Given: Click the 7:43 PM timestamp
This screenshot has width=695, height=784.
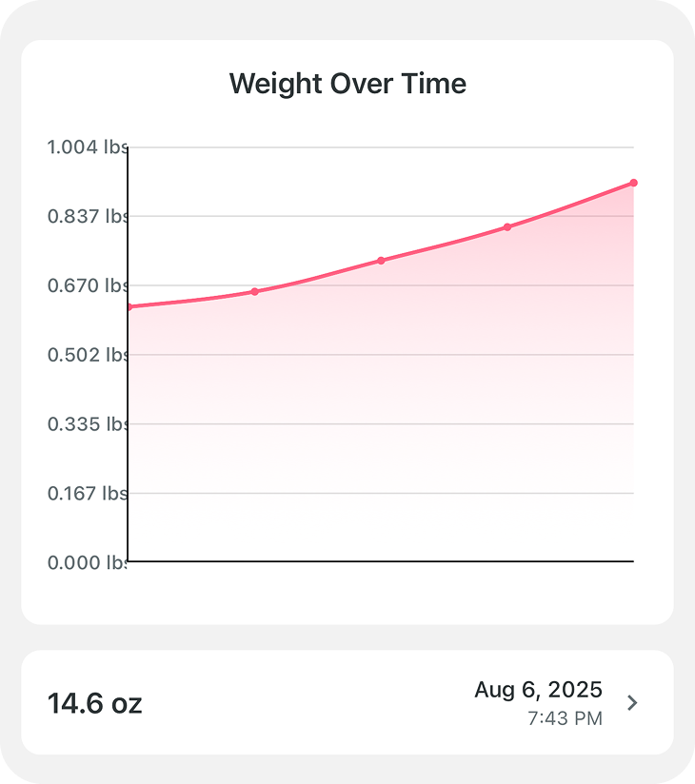Looking at the screenshot, I should 565,718.
